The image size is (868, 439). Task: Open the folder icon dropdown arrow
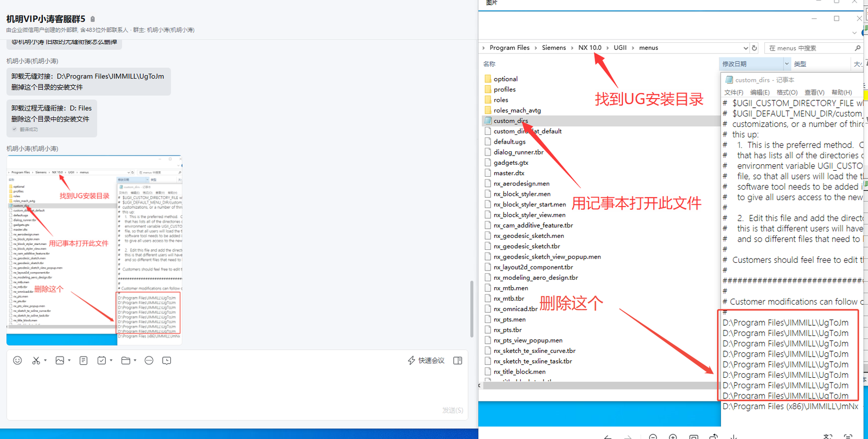(135, 360)
